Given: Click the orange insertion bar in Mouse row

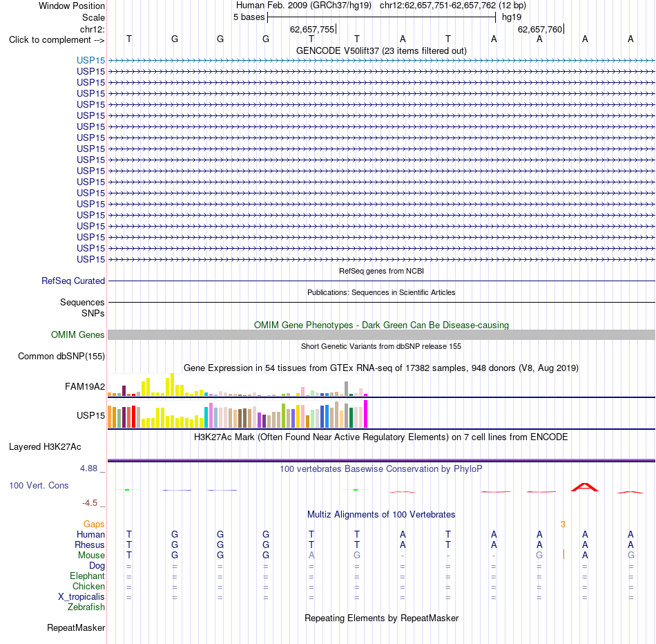Looking at the screenshot, I should pyautogui.click(x=563, y=554).
